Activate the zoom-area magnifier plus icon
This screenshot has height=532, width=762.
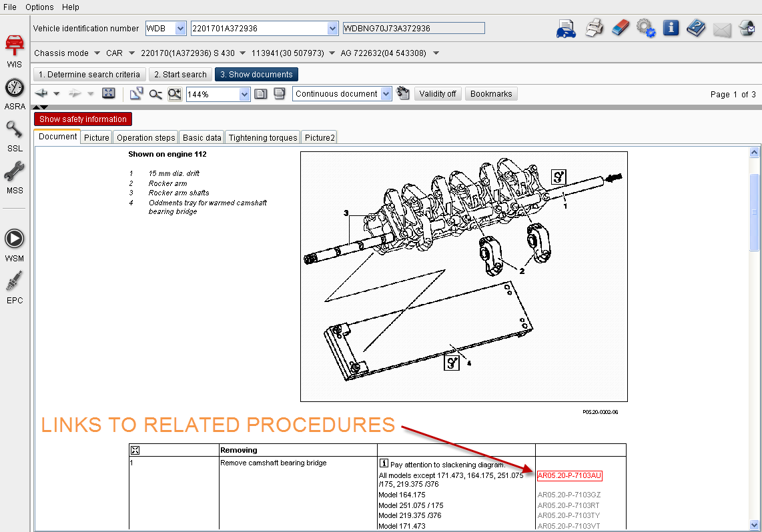[x=174, y=94]
